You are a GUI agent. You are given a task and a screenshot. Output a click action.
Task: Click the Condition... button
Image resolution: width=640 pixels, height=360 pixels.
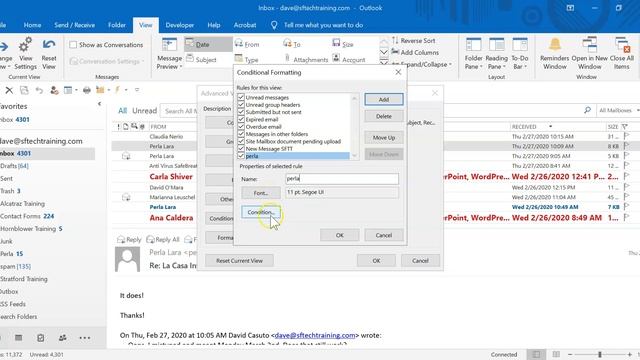[261, 212]
